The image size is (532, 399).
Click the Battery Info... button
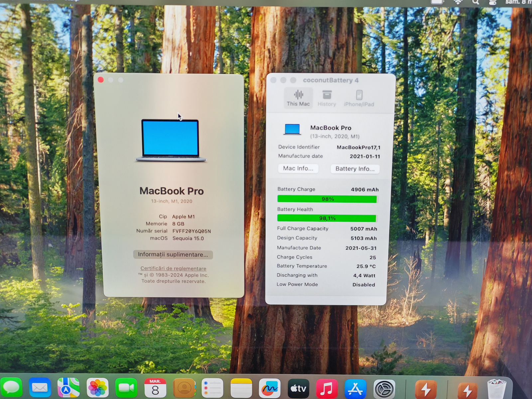click(x=355, y=169)
